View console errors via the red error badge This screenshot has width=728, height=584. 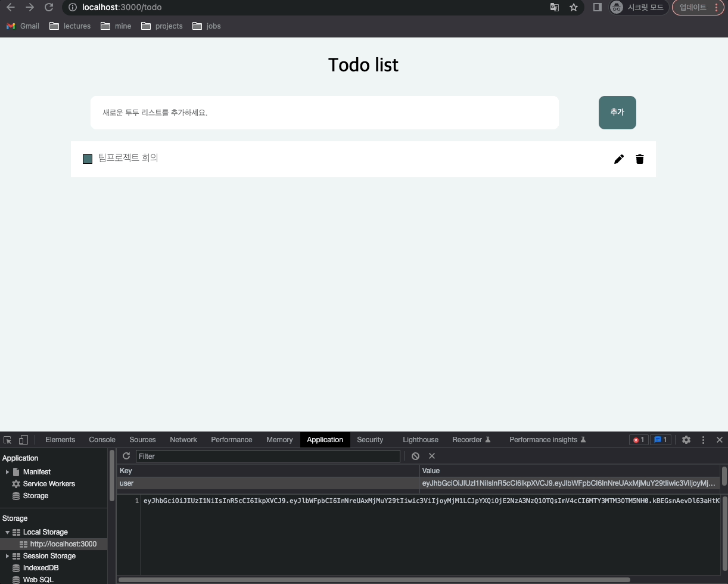638,440
